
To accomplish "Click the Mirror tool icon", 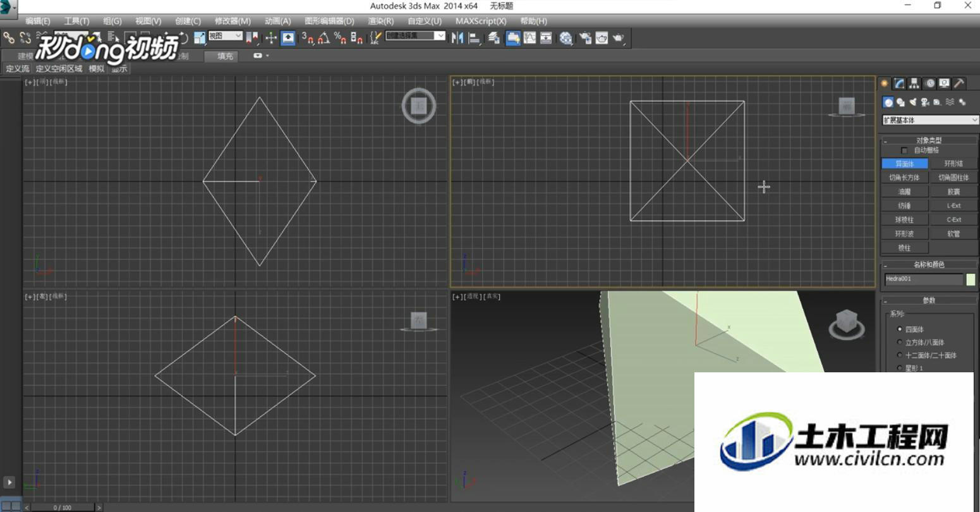I will (457, 38).
